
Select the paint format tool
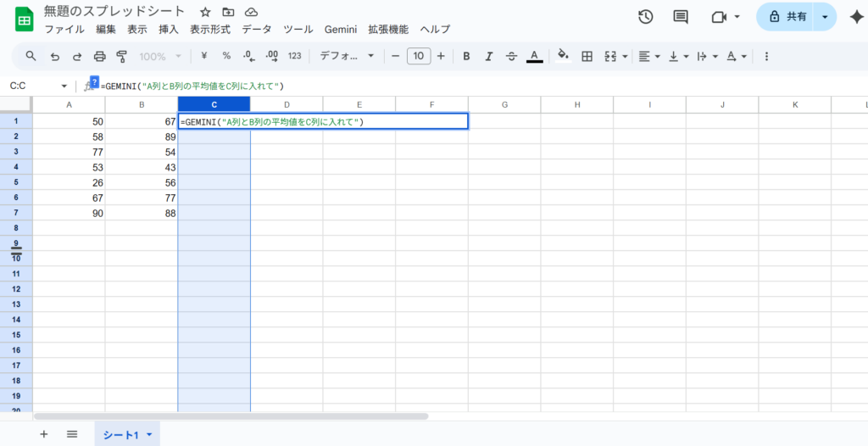coord(121,56)
